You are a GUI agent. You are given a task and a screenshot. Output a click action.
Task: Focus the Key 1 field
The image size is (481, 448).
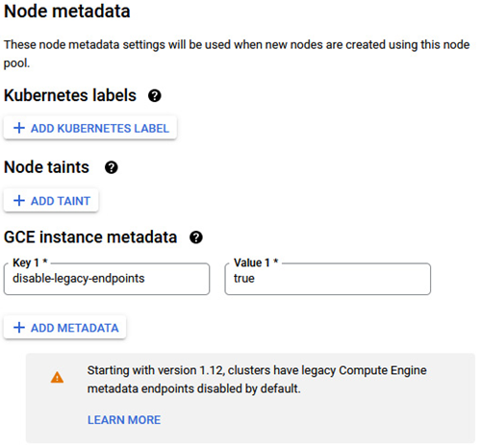(107, 279)
